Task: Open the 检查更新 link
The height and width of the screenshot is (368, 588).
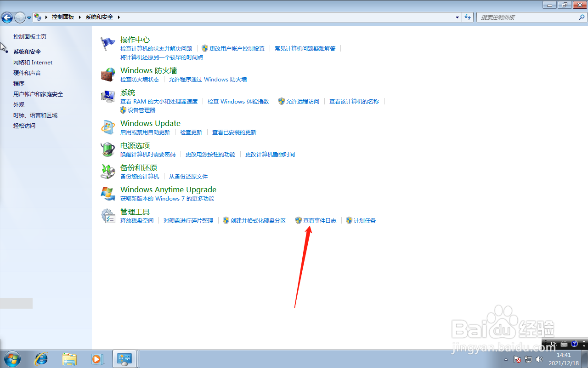Action: pos(191,132)
